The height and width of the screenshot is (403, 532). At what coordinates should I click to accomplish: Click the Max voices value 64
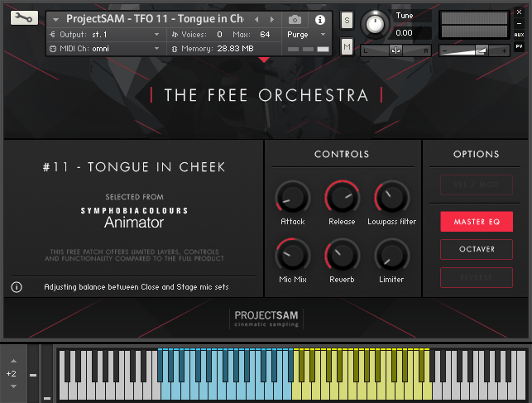265,35
